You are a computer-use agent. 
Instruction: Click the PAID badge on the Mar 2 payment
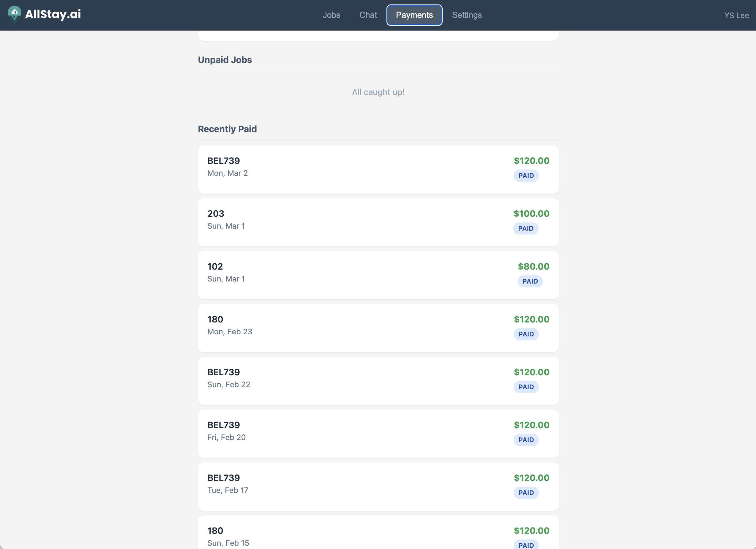tap(526, 175)
